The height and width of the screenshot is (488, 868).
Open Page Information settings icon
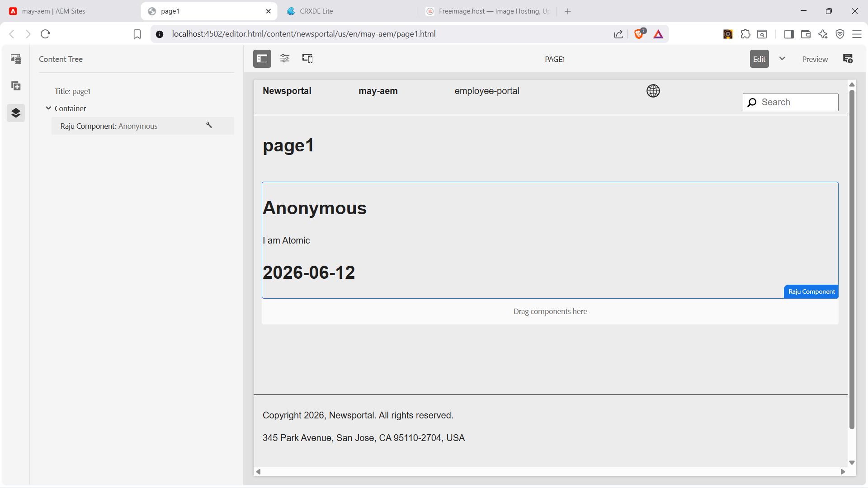285,59
